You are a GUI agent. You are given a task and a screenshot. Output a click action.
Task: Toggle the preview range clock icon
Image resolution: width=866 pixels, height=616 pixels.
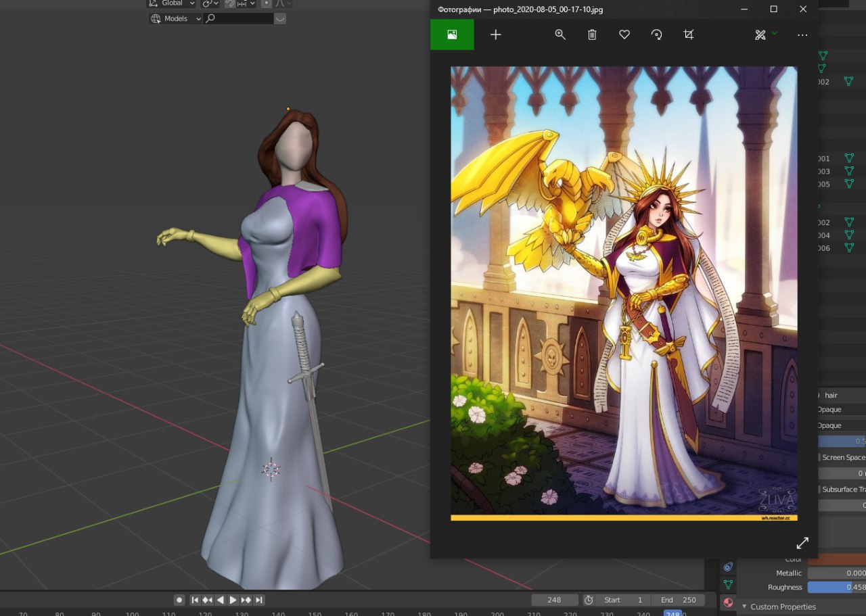tap(589, 600)
